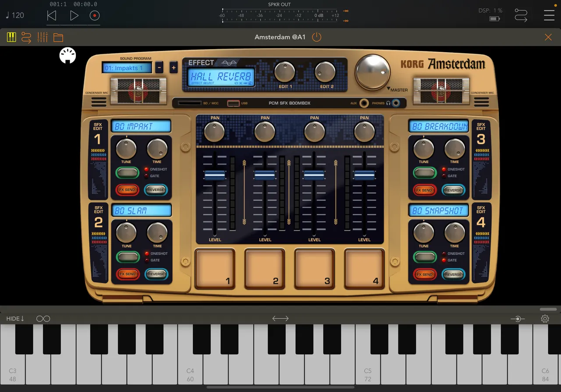
Task: Click the infinity link icon above keyboard
Action: click(43, 319)
